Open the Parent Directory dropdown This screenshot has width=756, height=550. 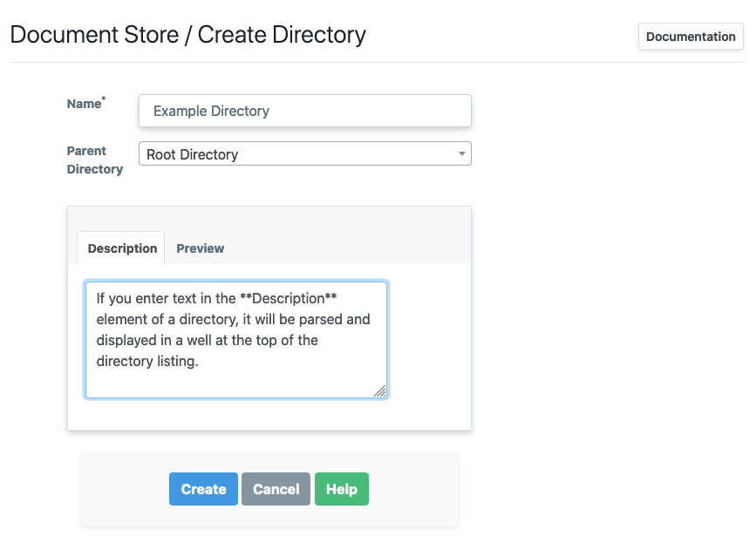tap(304, 153)
